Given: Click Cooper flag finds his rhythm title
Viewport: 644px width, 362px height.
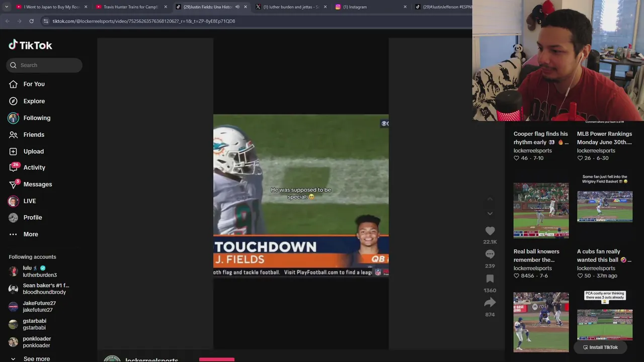Looking at the screenshot, I should pyautogui.click(x=540, y=138).
